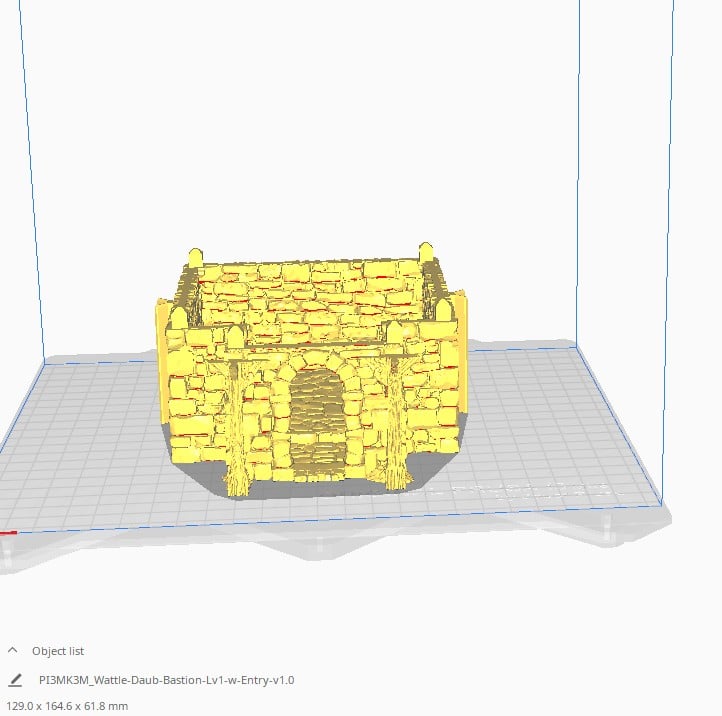Click the red axis origin marker
This screenshot has width=722, height=716.
(x=8, y=533)
